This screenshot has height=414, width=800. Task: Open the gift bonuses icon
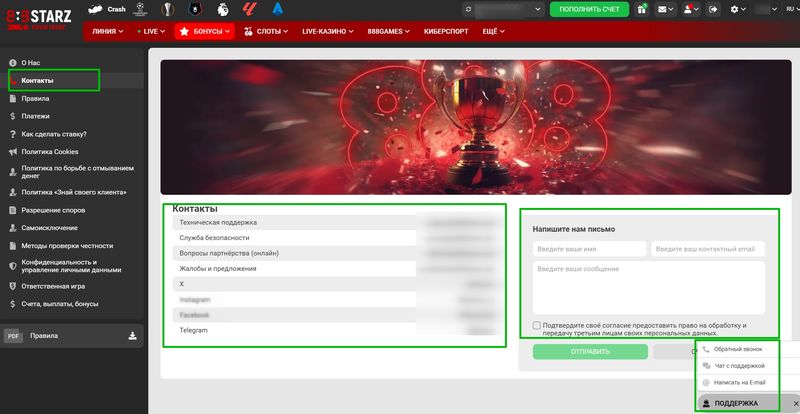point(641,9)
